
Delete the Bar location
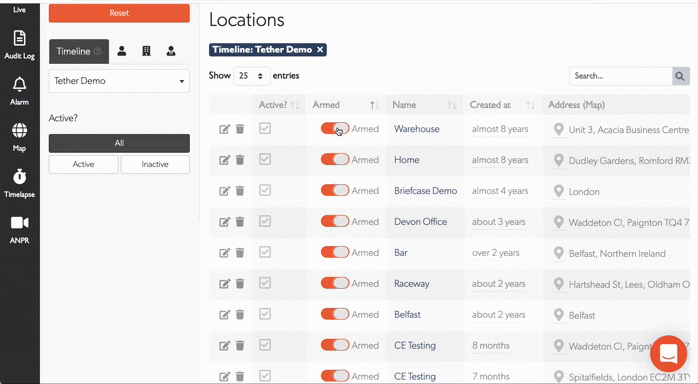tap(240, 253)
